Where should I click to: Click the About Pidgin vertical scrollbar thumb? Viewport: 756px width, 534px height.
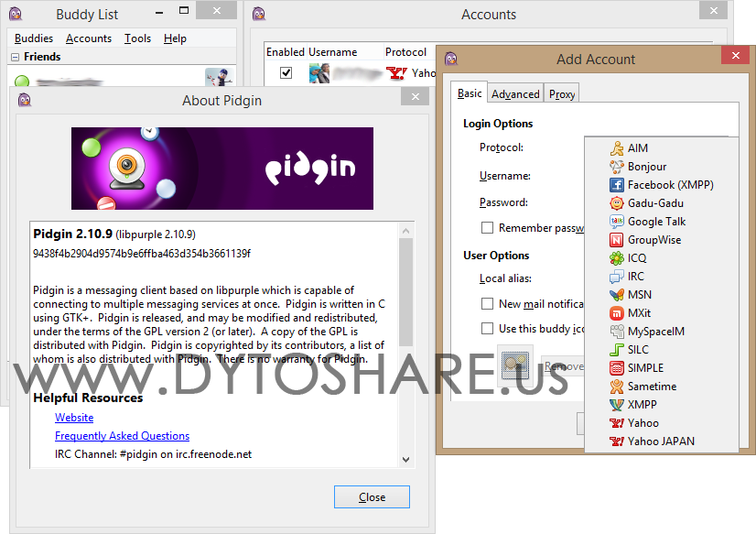click(406, 292)
